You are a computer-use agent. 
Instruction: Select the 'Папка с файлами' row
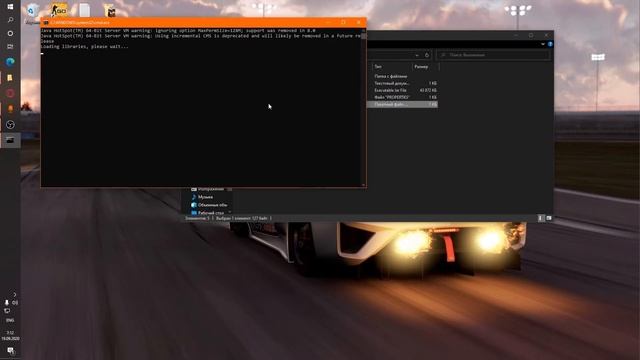point(402,76)
